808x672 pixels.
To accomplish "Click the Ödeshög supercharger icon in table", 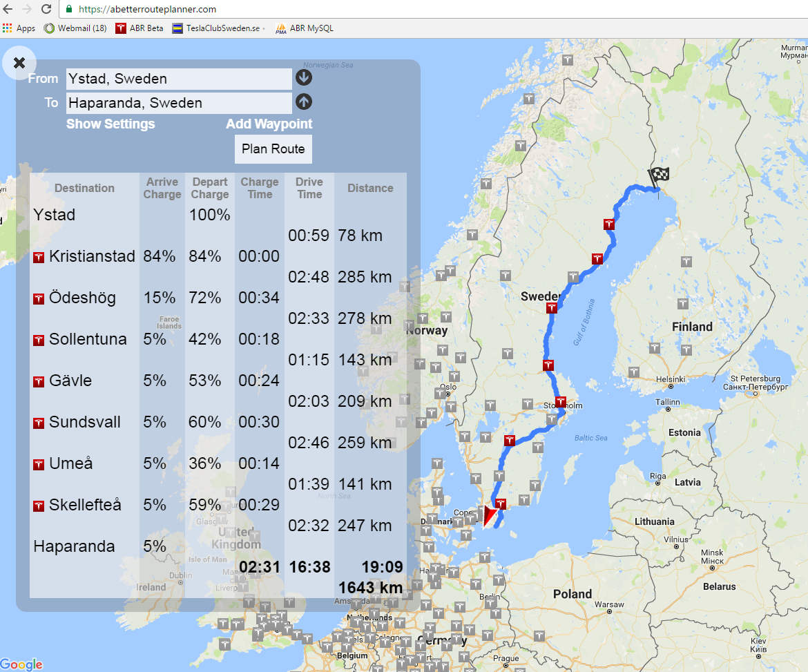I will tap(39, 299).
